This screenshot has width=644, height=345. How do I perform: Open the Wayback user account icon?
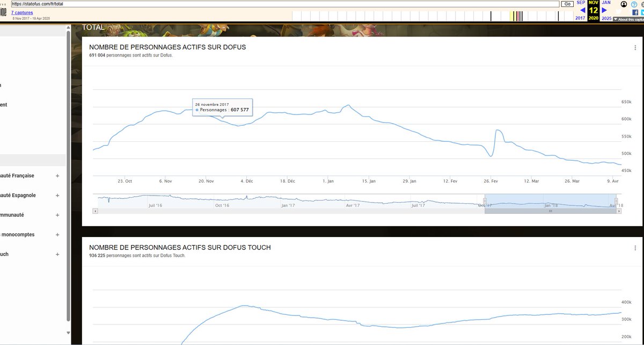[624, 4]
